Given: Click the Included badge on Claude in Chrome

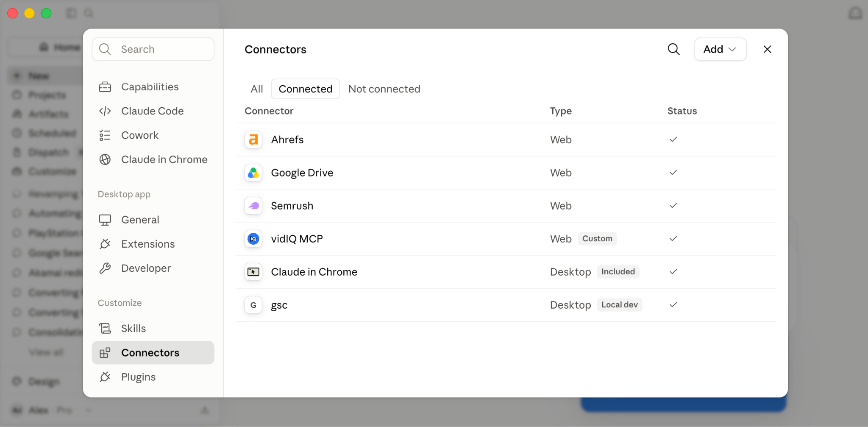Looking at the screenshot, I should [x=618, y=271].
